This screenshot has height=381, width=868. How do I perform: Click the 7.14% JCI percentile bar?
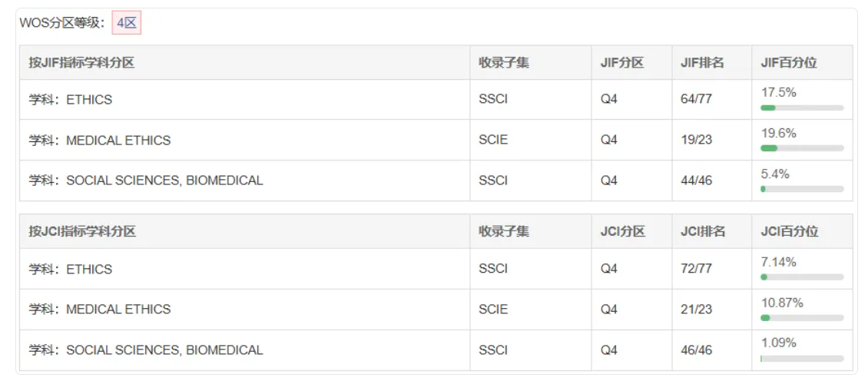point(802,277)
